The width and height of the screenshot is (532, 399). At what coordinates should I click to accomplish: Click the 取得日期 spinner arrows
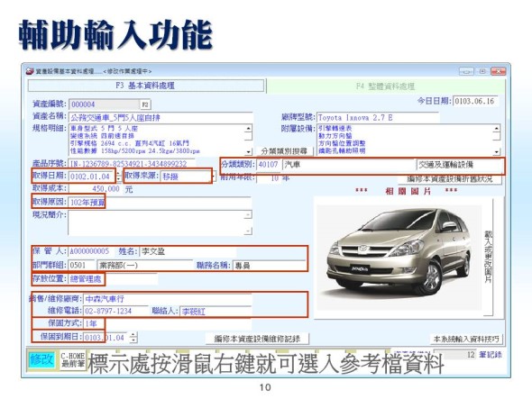pyautogui.click(x=118, y=177)
